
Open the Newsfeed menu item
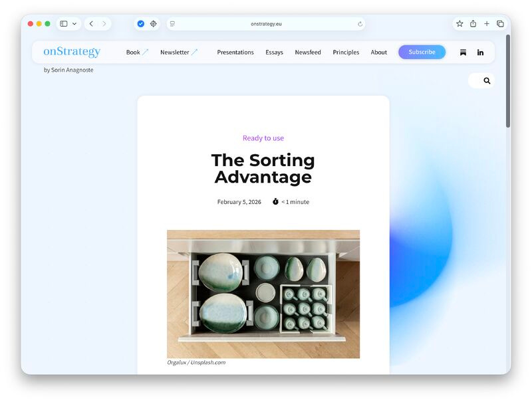308,52
